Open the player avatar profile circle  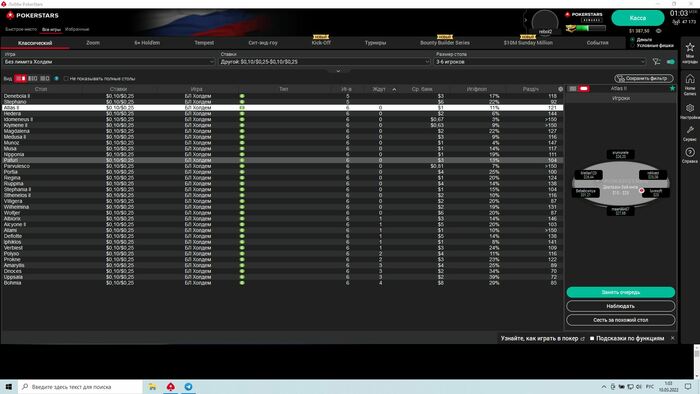point(545,23)
